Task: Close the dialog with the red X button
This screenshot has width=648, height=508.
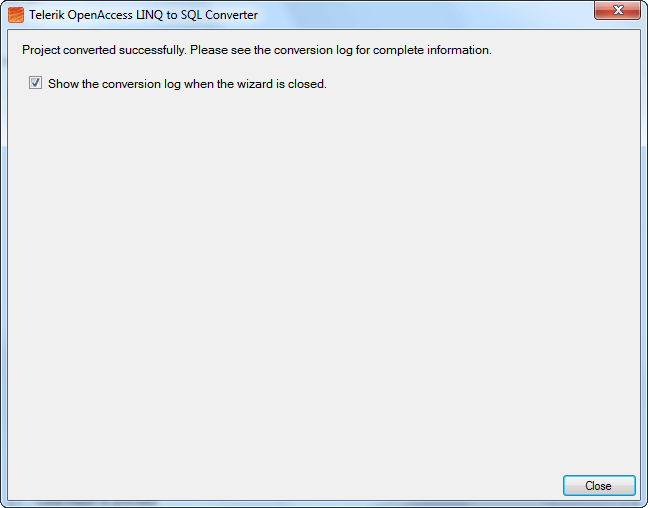Action: point(617,10)
